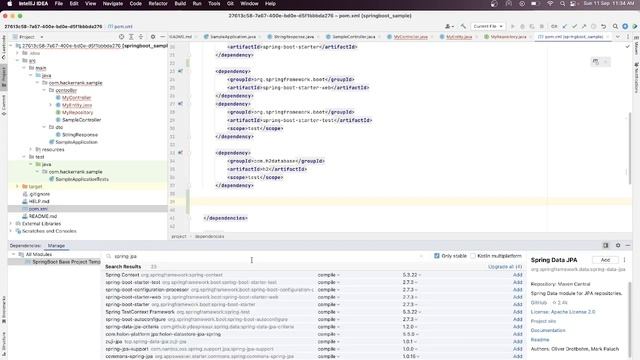The image size is (640, 360).
Task: Collapse the main folder
Action: 24,68
